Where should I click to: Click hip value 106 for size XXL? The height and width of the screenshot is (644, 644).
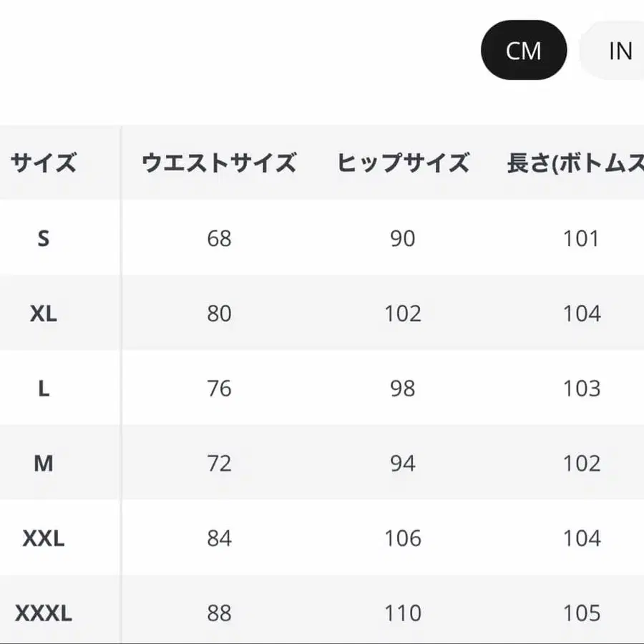point(403,538)
